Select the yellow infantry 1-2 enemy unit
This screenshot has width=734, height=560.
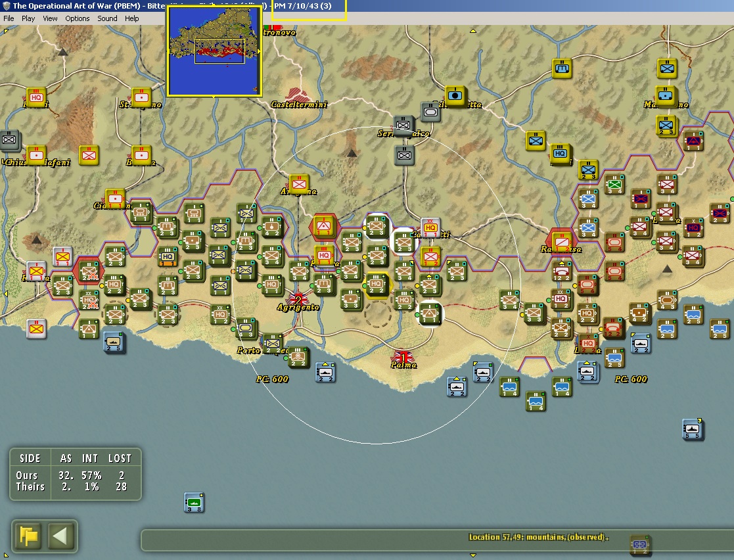coord(430,257)
